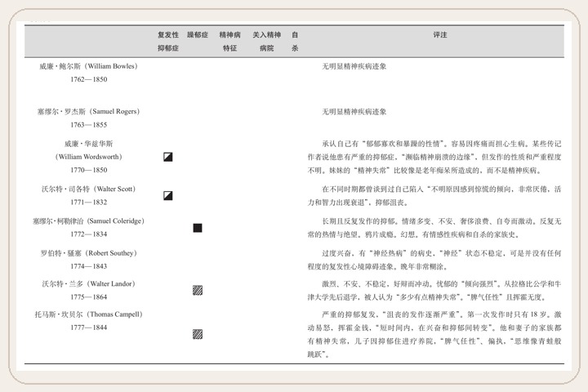The width and height of the screenshot is (588, 392).
Task: Click the name Thomas Campbell
Action: point(115,314)
